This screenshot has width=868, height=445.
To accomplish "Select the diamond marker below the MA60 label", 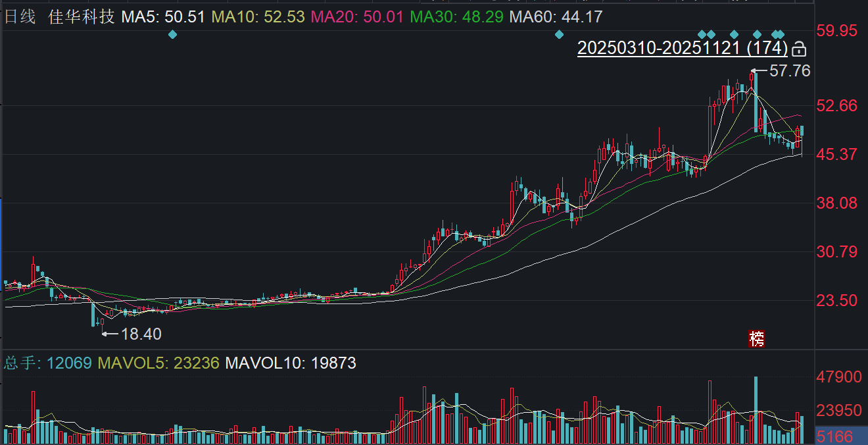I will coord(559,34).
